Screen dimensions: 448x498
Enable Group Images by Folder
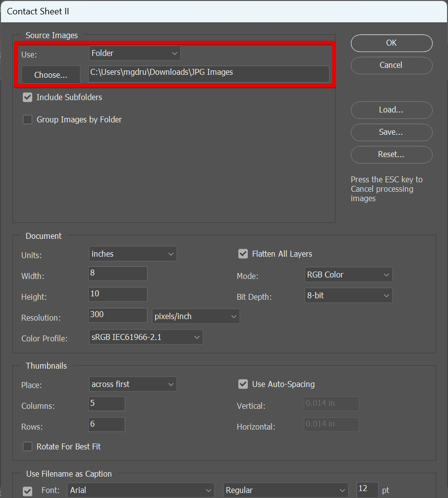click(x=28, y=120)
